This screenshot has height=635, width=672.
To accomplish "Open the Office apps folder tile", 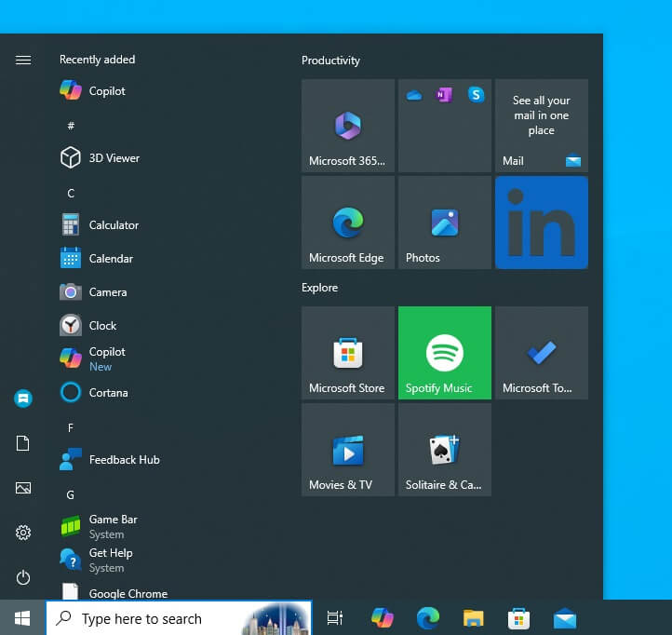I will pos(444,126).
